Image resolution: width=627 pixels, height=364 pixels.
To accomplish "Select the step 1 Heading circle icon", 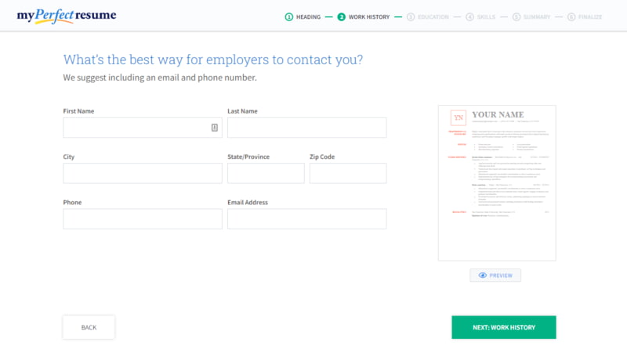I will point(288,16).
